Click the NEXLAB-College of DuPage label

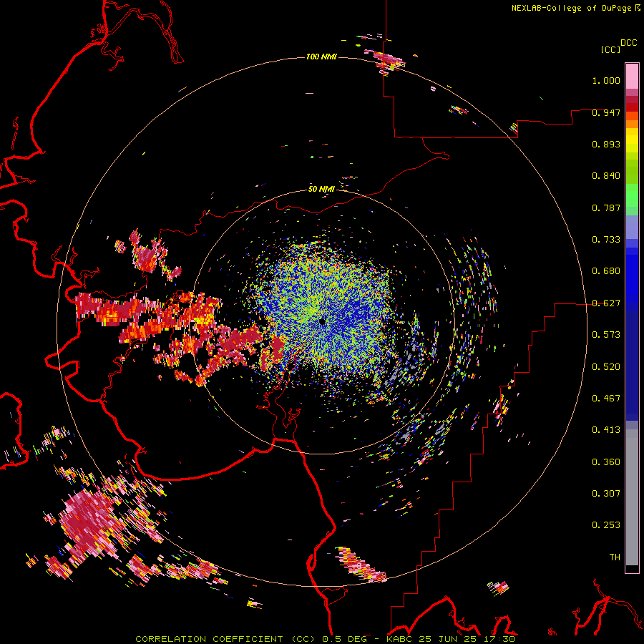[571, 8]
